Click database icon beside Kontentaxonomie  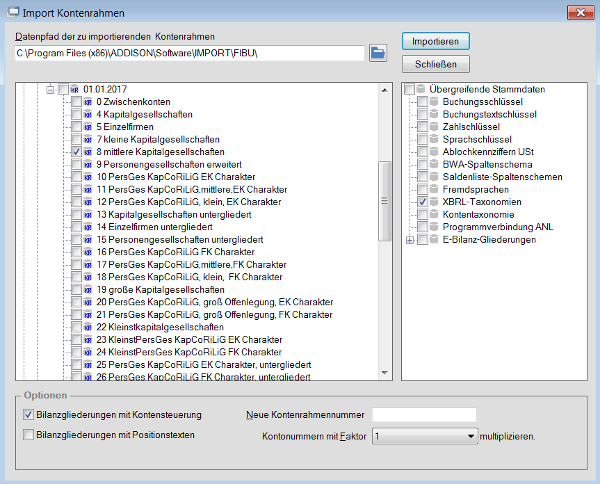point(434,215)
